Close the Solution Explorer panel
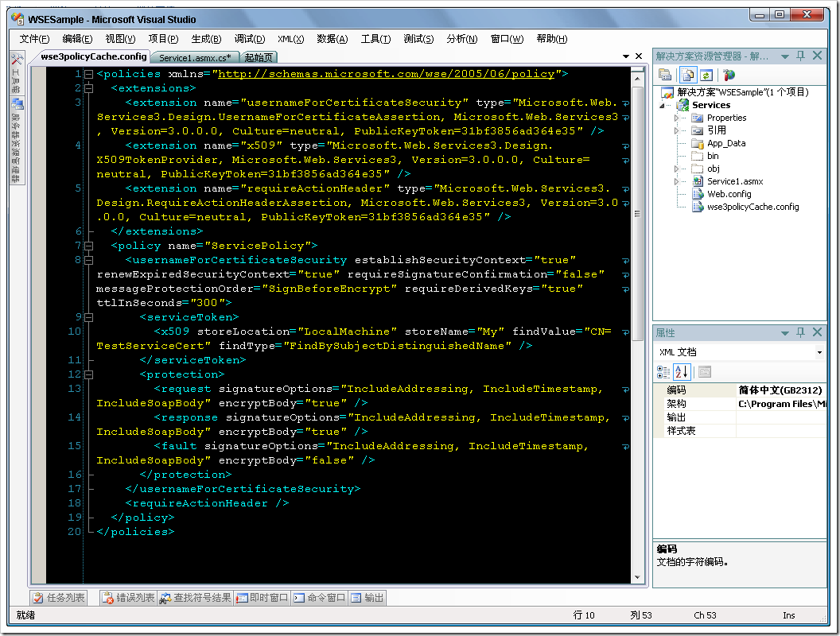The width and height of the screenshot is (840, 636). click(817, 56)
